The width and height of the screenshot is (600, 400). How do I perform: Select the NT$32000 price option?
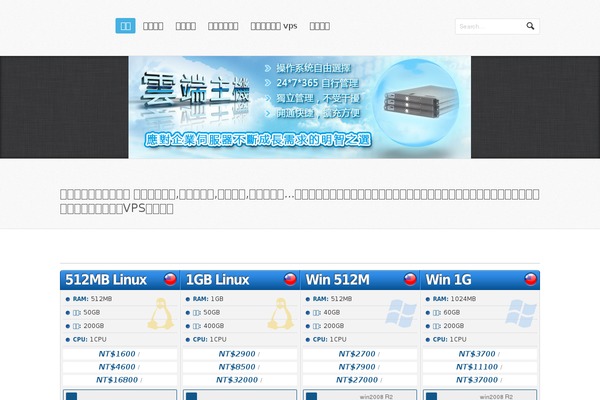pos(240,380)
